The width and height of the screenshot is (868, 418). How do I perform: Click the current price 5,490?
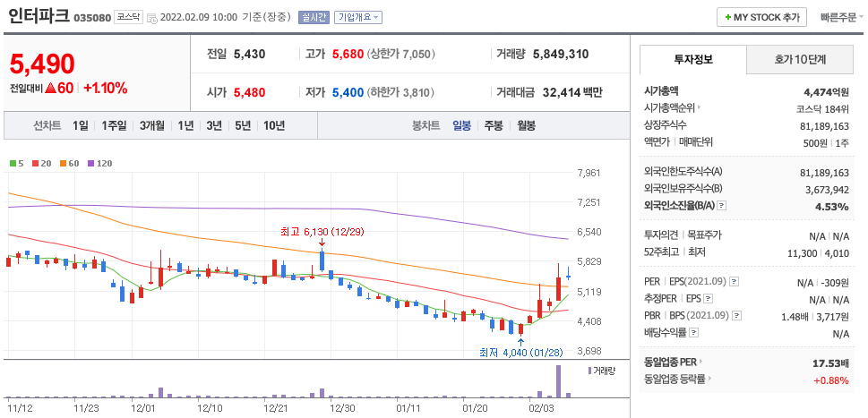click(x=42, y=64)
